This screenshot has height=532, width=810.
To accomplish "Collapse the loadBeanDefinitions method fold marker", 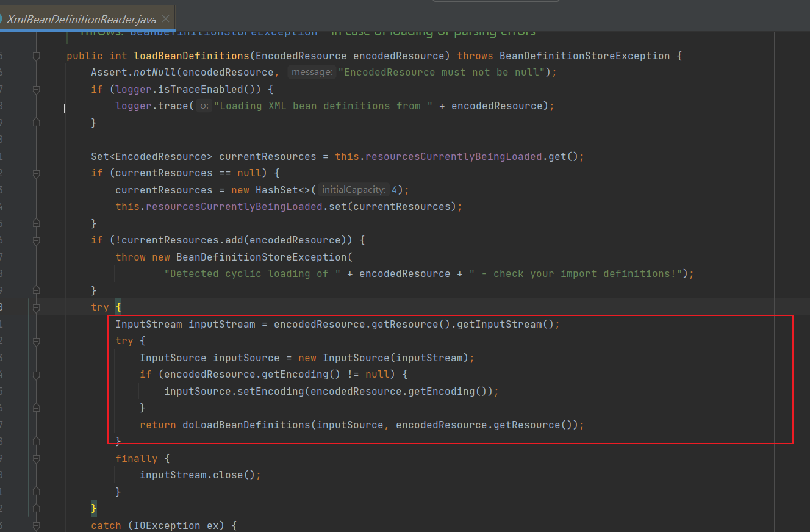I will (36, 56).
